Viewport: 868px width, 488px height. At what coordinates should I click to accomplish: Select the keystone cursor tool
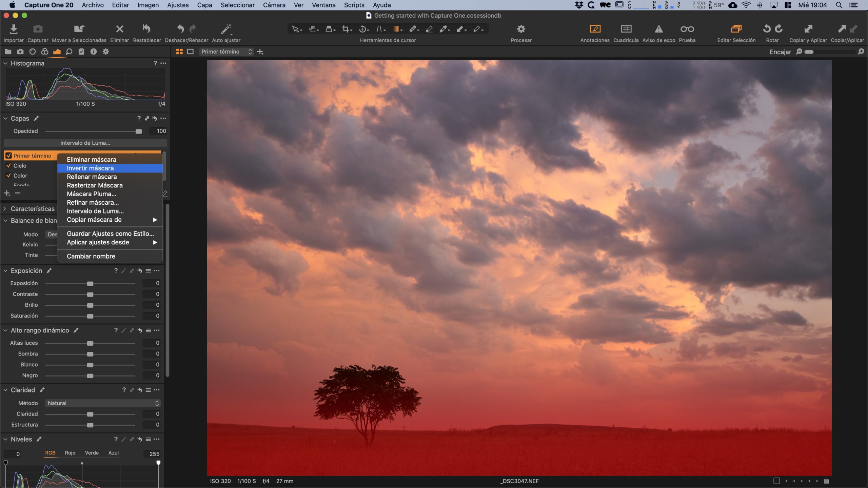tap(380, 29)
